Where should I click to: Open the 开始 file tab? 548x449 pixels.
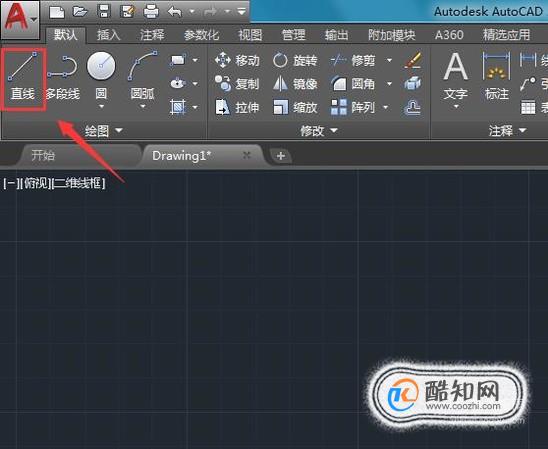click(x=79, y=155)
